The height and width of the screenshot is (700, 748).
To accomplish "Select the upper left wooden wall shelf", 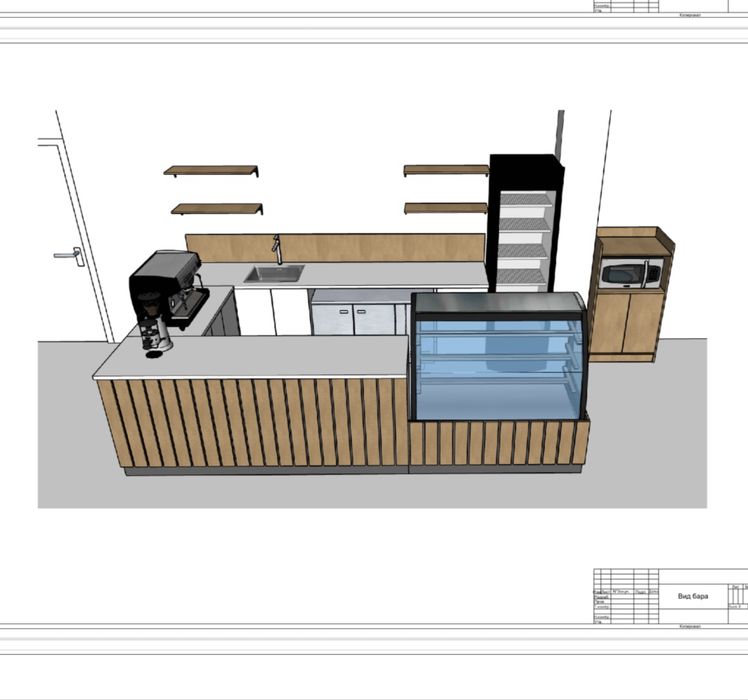I will point(211,171).
